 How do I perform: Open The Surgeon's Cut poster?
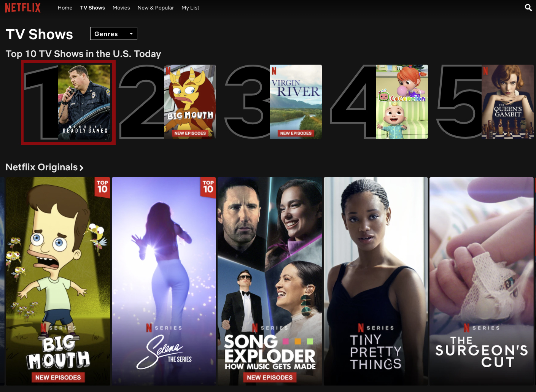point(482,281)
